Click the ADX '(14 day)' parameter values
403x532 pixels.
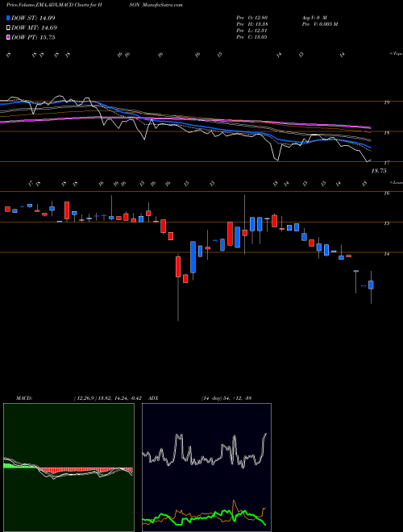click(x=212, y=398)
